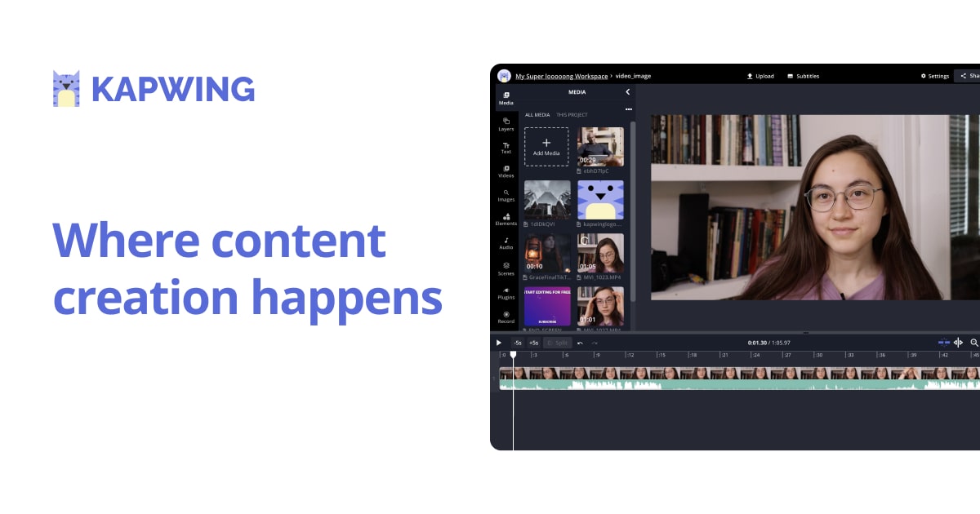Start a recording with Record icon
Screen dimensions: 980x514
[506, 317]
